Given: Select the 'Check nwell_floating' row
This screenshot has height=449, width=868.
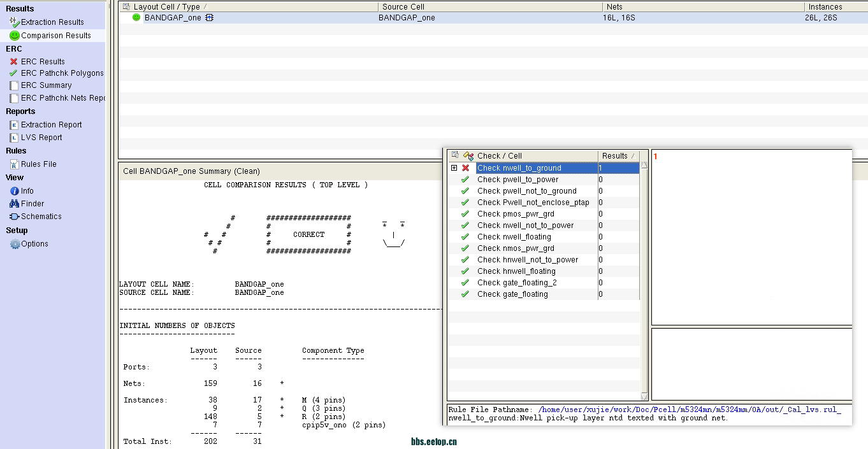Looking at the screenshot, I should 544,237.
